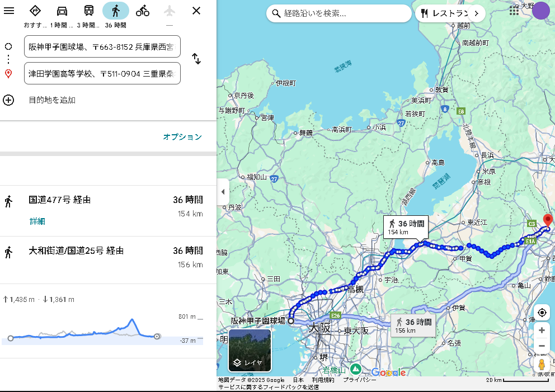Click the 阪神甲子園球場 origin marker on map
The height and width of the screenshot is (392, 555).
(291, 321)
